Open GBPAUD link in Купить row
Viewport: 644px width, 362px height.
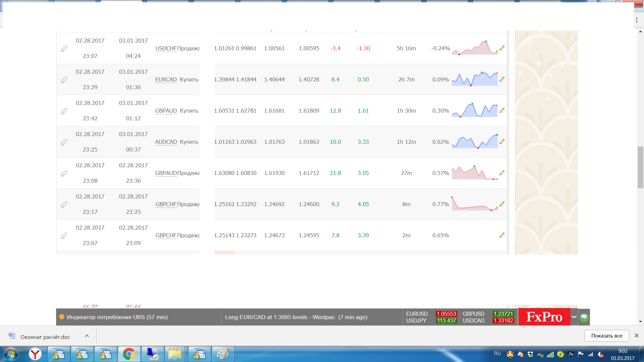(166, 111)
